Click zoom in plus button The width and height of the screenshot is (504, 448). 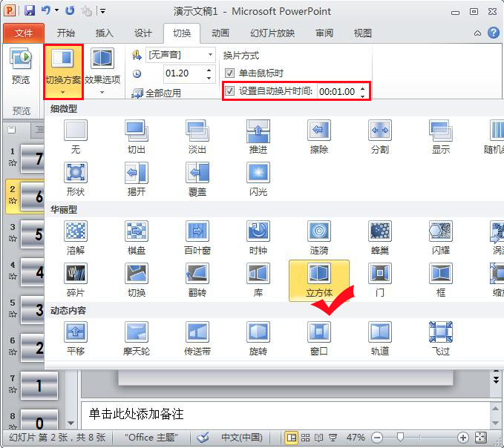point(463,438)
